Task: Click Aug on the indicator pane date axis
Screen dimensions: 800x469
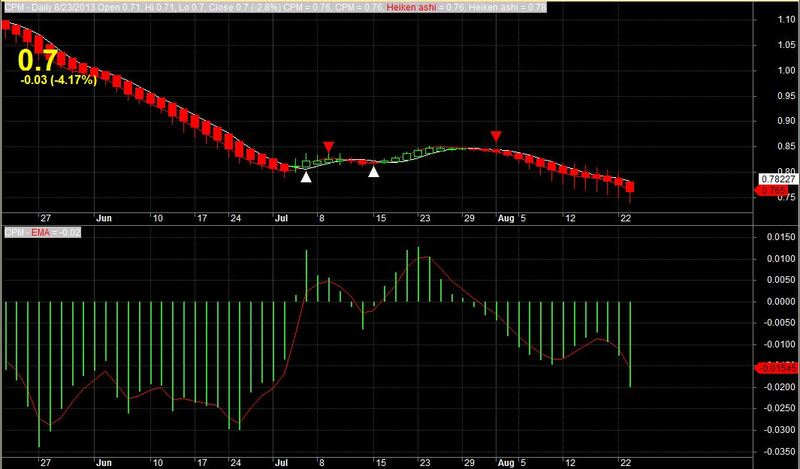Action: click(x=506, y=463)
